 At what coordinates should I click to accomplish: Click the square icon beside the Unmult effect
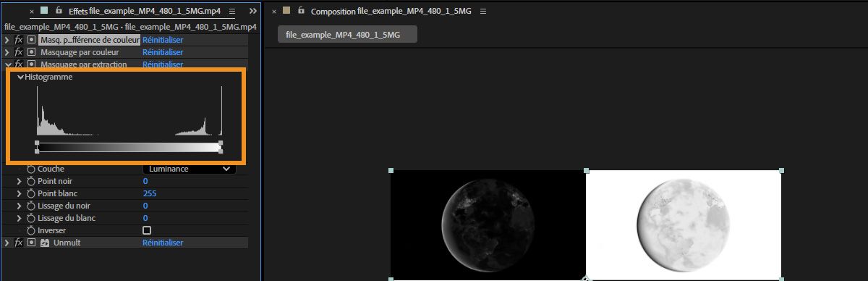coord(31,243)
